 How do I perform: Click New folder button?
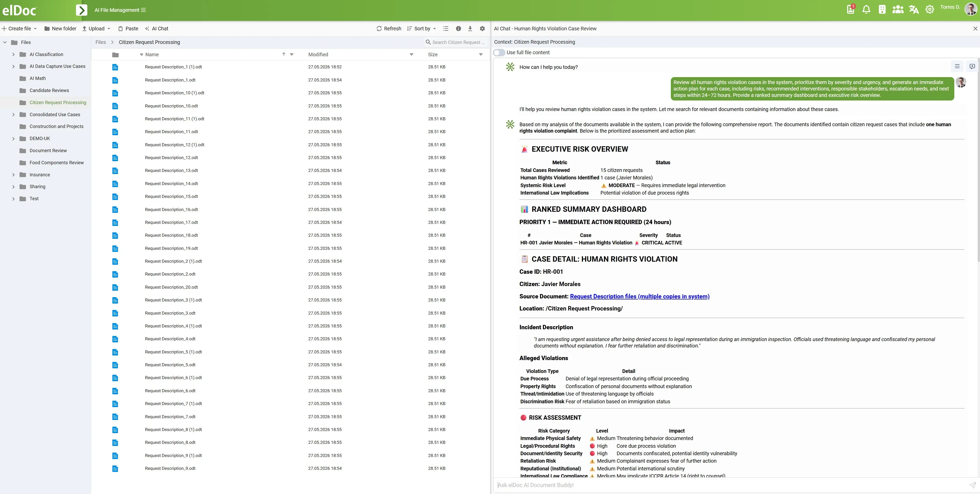[60, 29]
